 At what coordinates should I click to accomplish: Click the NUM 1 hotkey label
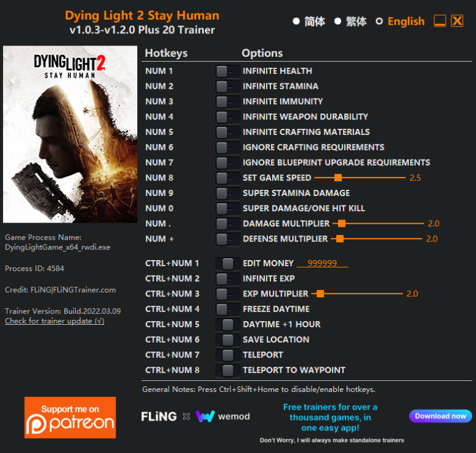click(159, 71)
